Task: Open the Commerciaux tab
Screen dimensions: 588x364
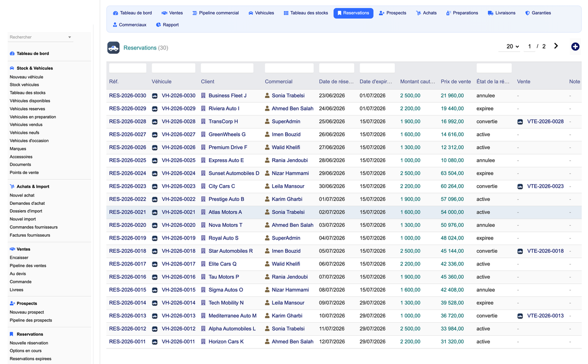Action: click(x=129, y=24)
